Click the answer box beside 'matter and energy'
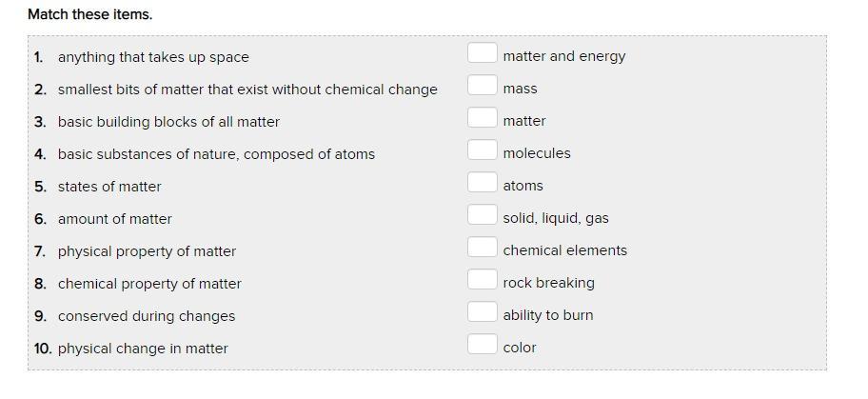868x399 pixels. pos(482,53)
